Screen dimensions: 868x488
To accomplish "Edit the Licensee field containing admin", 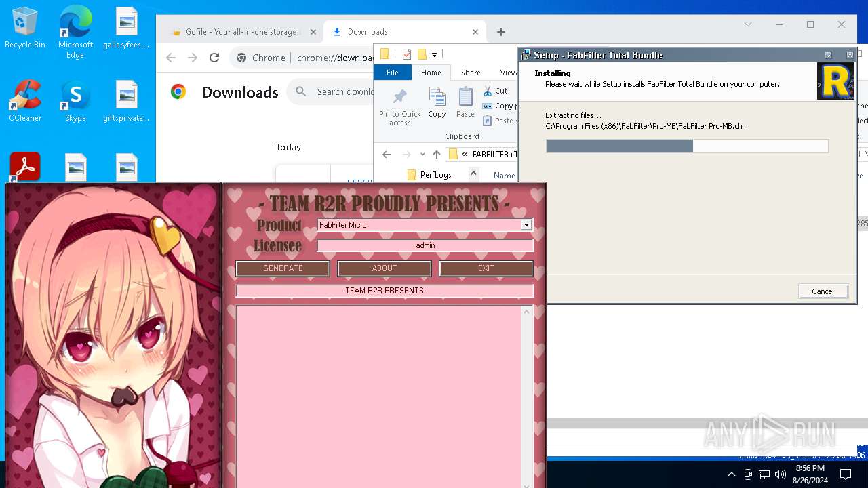I will tap(425, 245).
